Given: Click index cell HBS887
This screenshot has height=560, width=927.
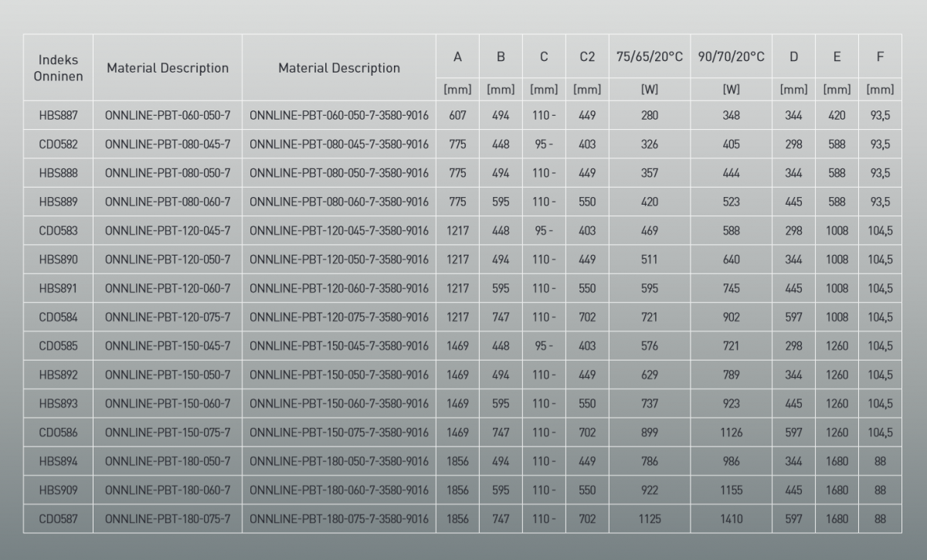Looking at the screenshot, I should click(59, 116).
